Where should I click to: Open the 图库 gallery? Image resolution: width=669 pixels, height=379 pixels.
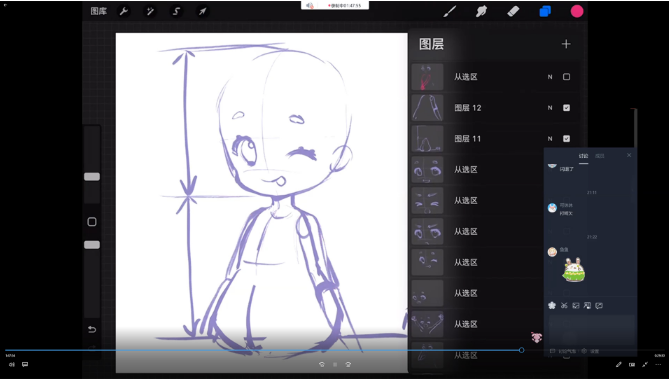click(x=99, y=12)
